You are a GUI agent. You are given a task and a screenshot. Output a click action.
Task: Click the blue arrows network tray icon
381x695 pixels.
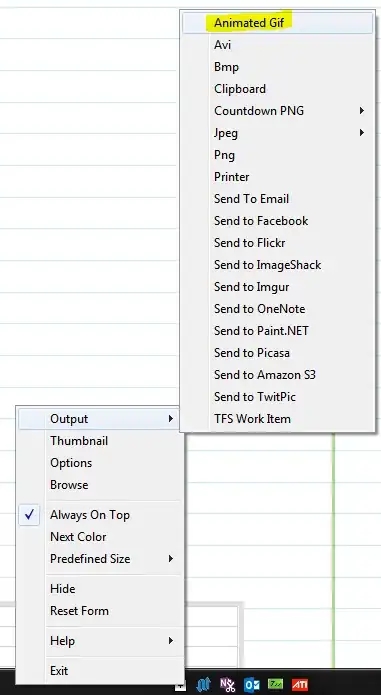[203, 684]
